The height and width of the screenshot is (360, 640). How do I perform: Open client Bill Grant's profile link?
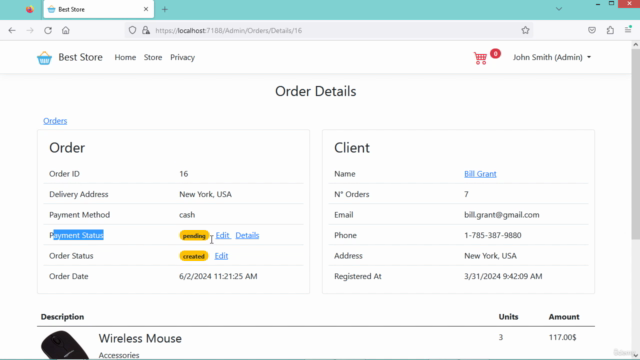click(x=480, y=174)
